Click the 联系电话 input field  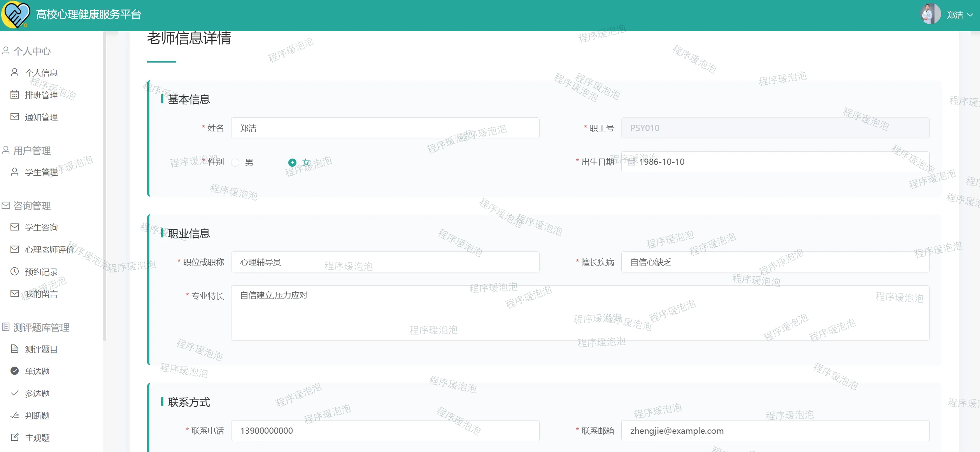click(385, 431)
